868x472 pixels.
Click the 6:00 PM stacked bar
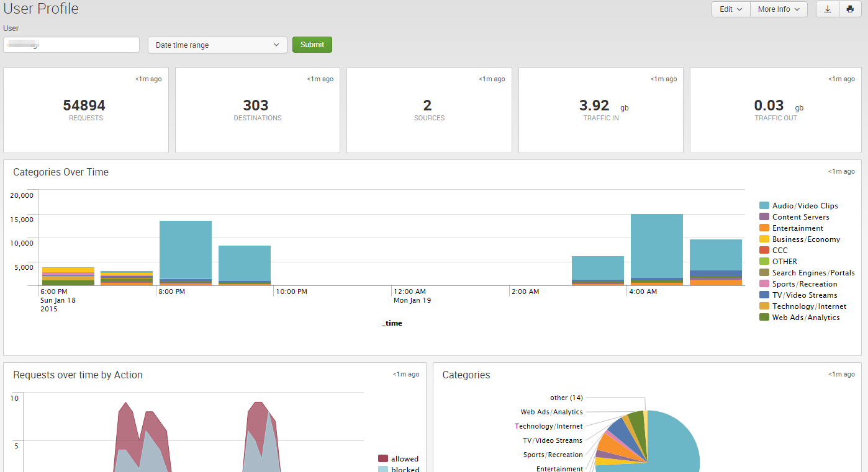68,277
